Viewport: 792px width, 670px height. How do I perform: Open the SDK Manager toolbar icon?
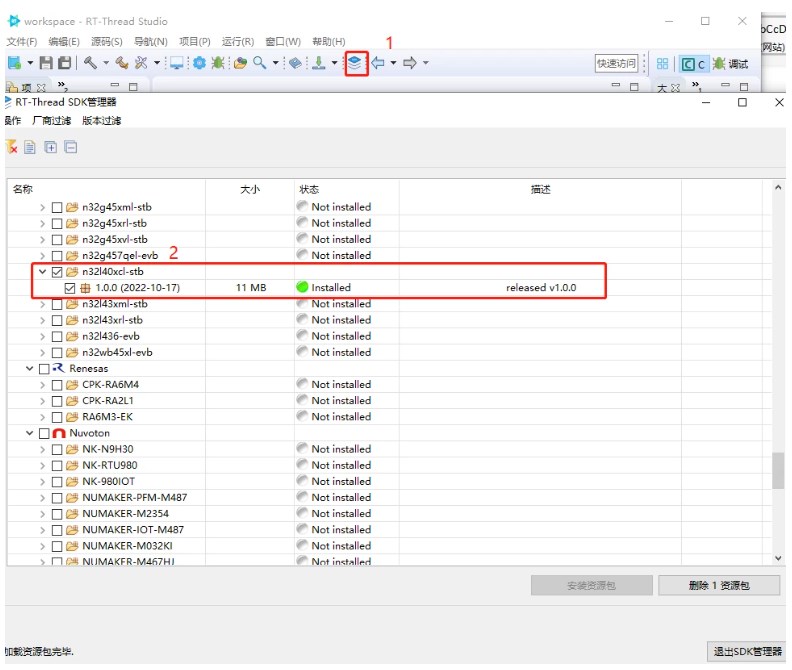click(x=356, y=63)
